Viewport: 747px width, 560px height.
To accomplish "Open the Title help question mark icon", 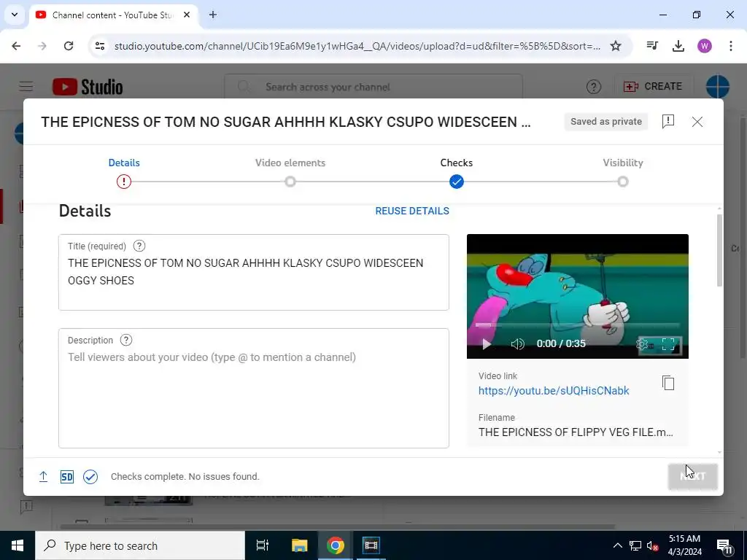I will (139, 246).
